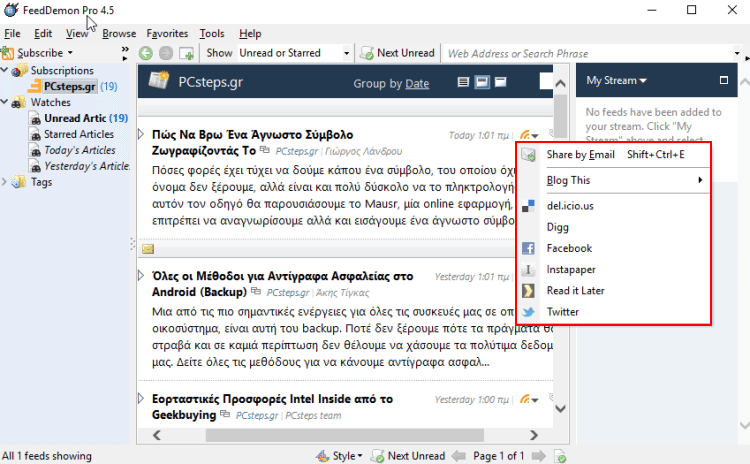This screenshot has height=464, width=750.
Task: Switch to headline-only view icon
Action: coord(463,82)
